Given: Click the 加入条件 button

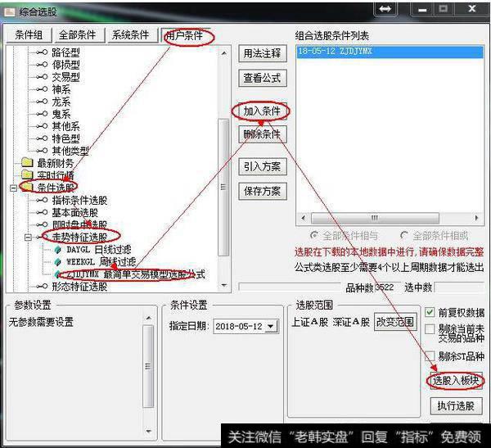Looking at the screenshot, I should tap(263, 111).
